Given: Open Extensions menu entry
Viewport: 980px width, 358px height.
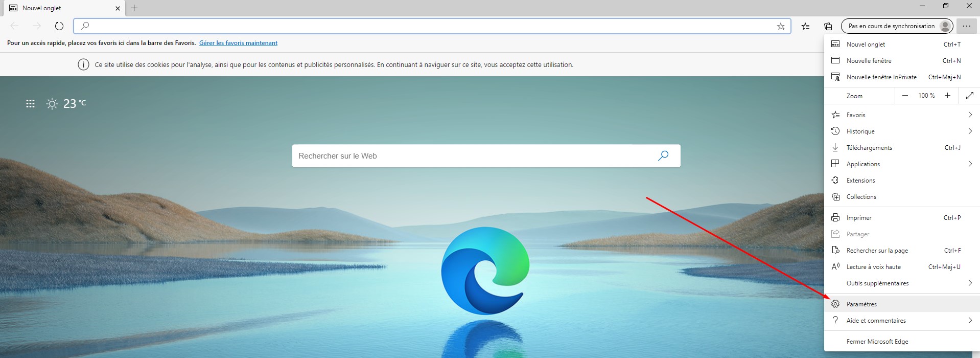Looking at the screenshot, I should tap(902, 181).
